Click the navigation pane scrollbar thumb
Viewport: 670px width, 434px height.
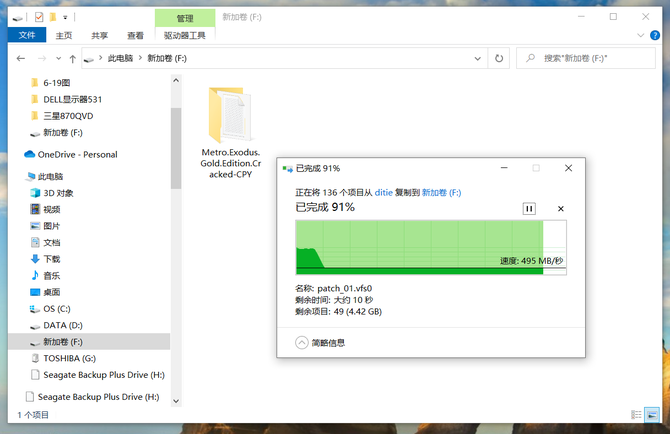click(176, 148)
